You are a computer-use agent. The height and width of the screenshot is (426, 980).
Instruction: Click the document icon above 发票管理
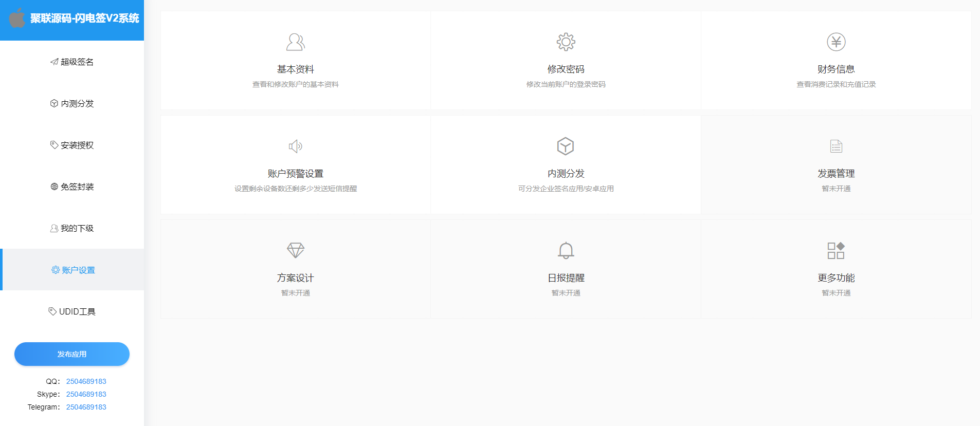pyautogui.click(x=837, y=146)
